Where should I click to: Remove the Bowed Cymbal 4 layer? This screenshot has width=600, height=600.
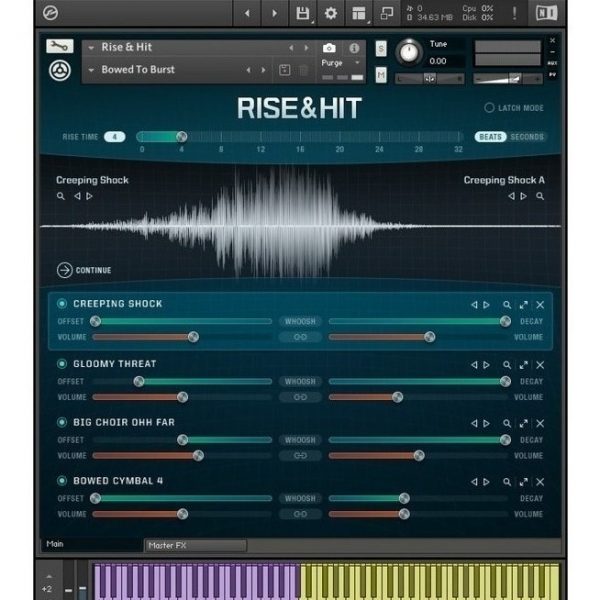click(x=540, y=482)
